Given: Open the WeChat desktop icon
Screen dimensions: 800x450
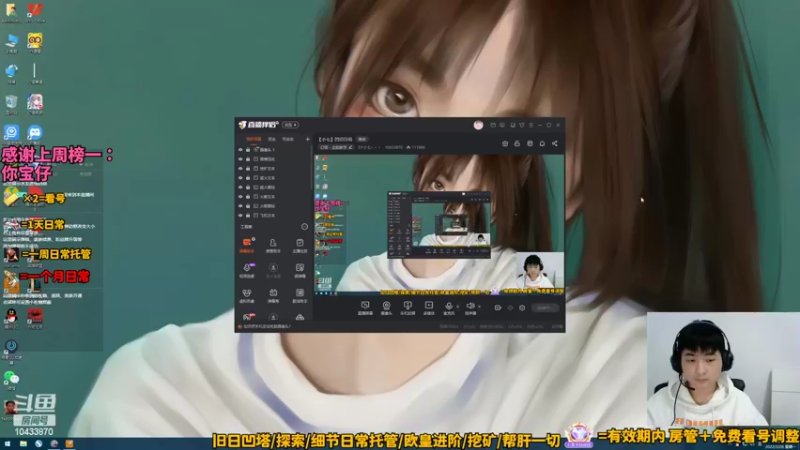Looking at the screenshot, I should click(11, 380).
